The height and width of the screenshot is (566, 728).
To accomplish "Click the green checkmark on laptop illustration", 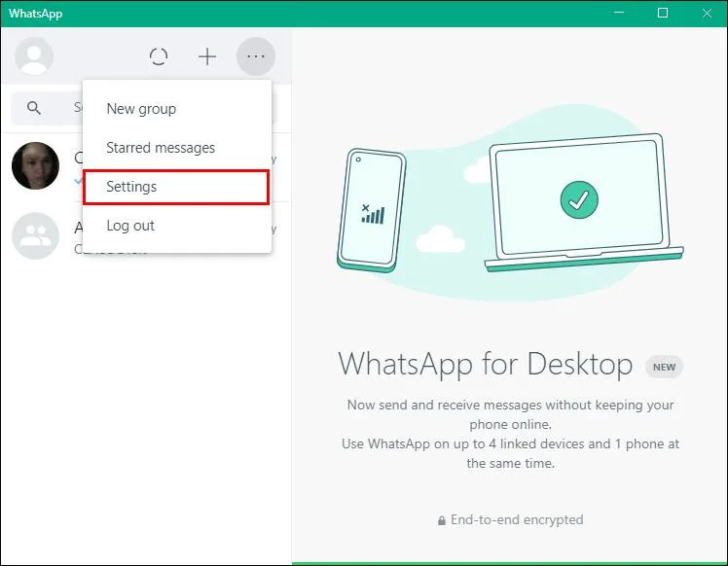I will click(x=579, y=199).
